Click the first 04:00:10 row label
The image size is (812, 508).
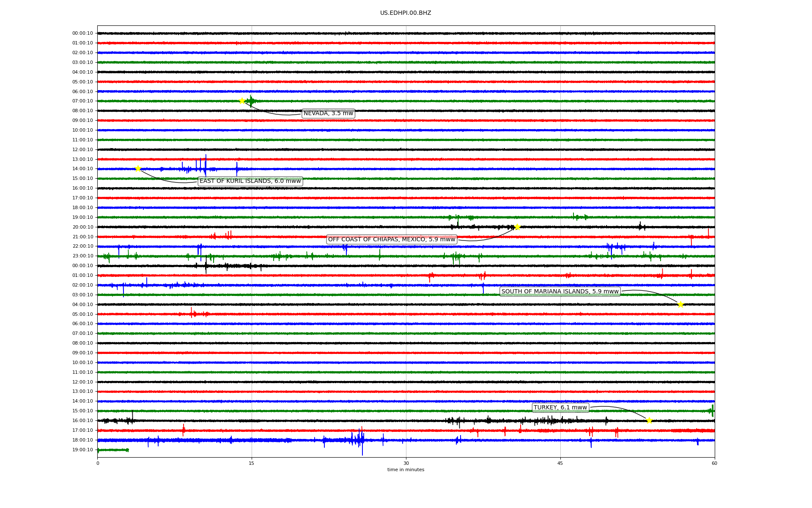tap(82, 72)
